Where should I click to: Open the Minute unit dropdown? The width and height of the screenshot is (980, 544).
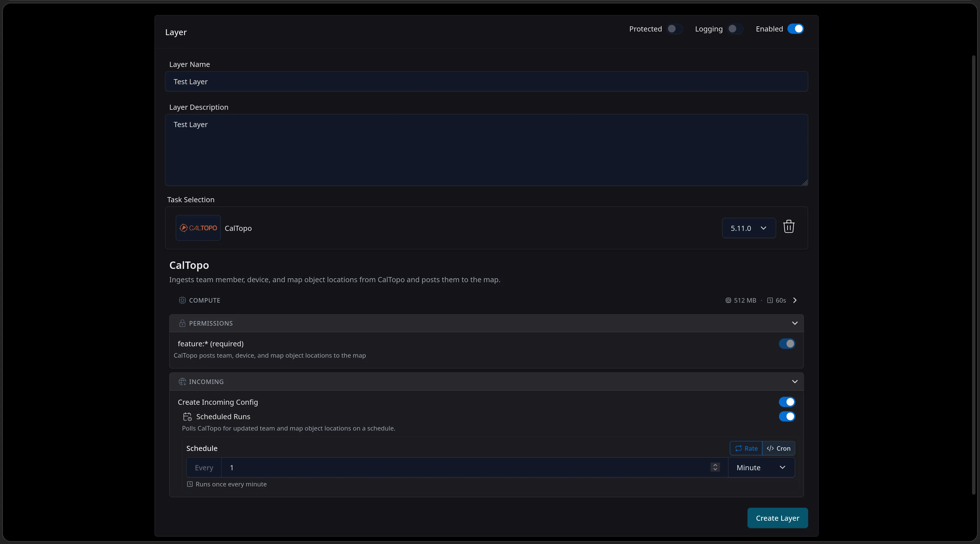point(761,467)
